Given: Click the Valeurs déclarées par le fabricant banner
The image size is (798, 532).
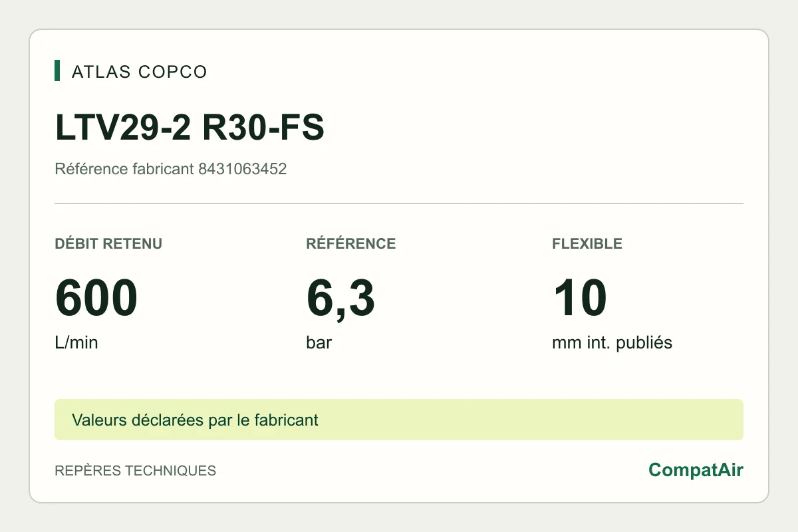Looking at the screenshot, I should point(399,420).
